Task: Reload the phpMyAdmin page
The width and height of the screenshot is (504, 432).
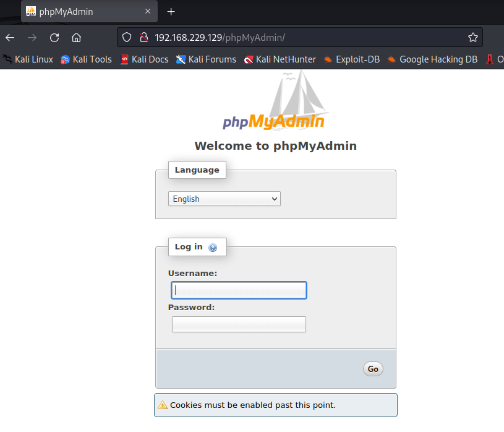Action: click(54, 38)
